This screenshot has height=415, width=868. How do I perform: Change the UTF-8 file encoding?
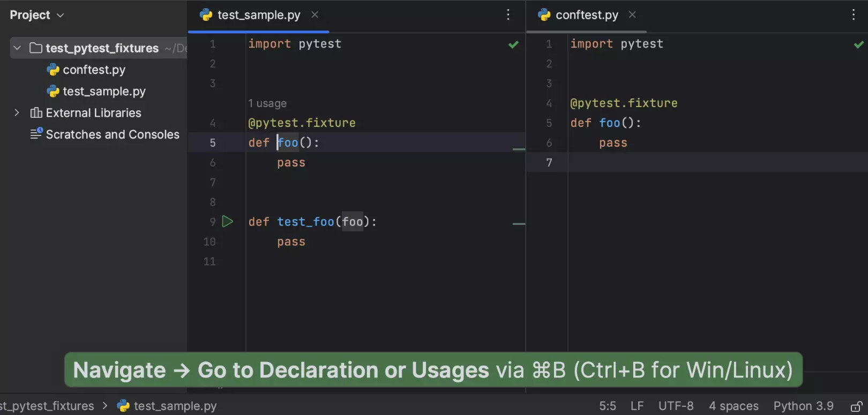pyautogui.click(x=675, y=406)
